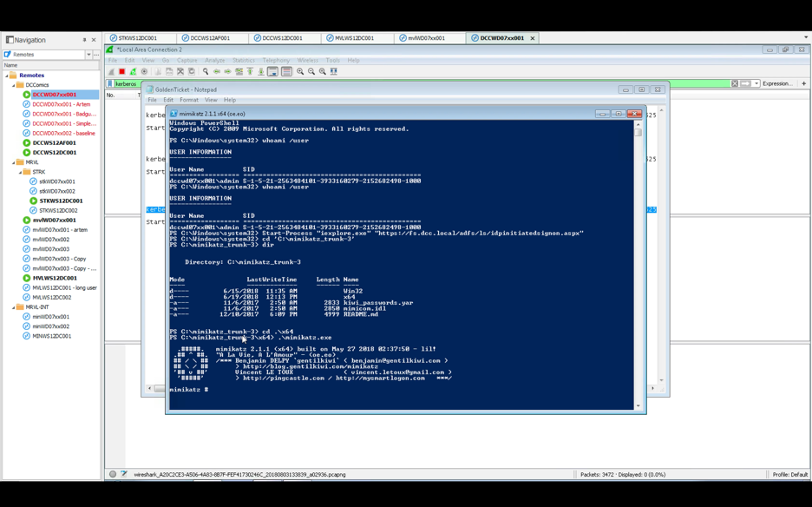Click the Expression… button
This screenshot has height=507, width=812.
[777, 83]
